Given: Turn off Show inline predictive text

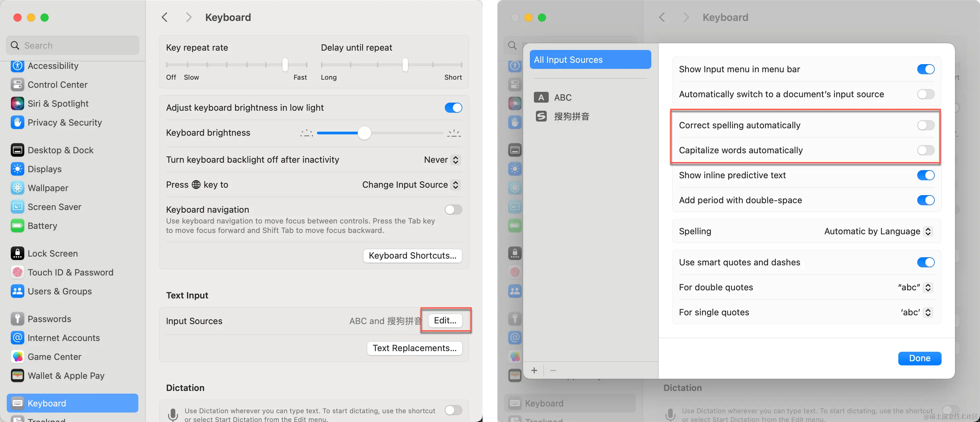Looking at the screenshot, I should [925, 176].
